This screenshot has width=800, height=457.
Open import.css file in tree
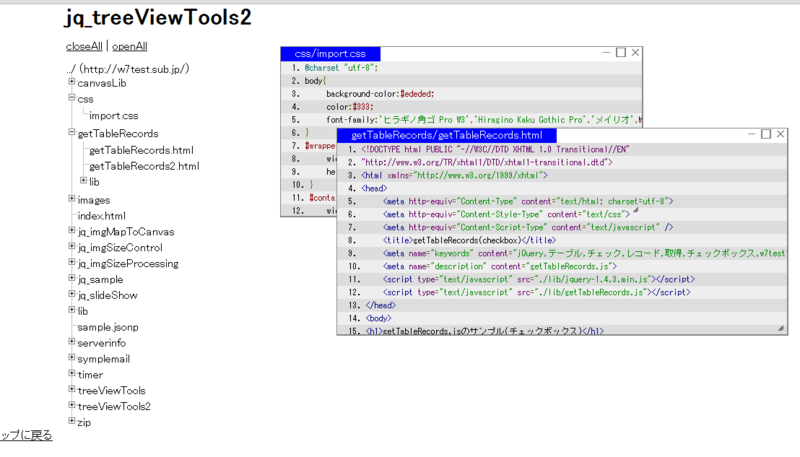point(114,116)
